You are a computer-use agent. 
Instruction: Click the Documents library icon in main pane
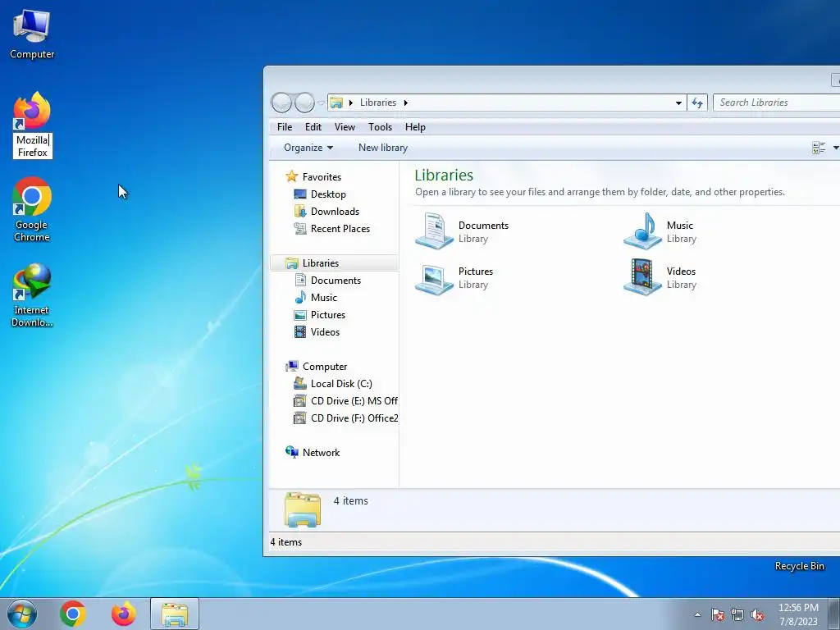click(435, 231)
